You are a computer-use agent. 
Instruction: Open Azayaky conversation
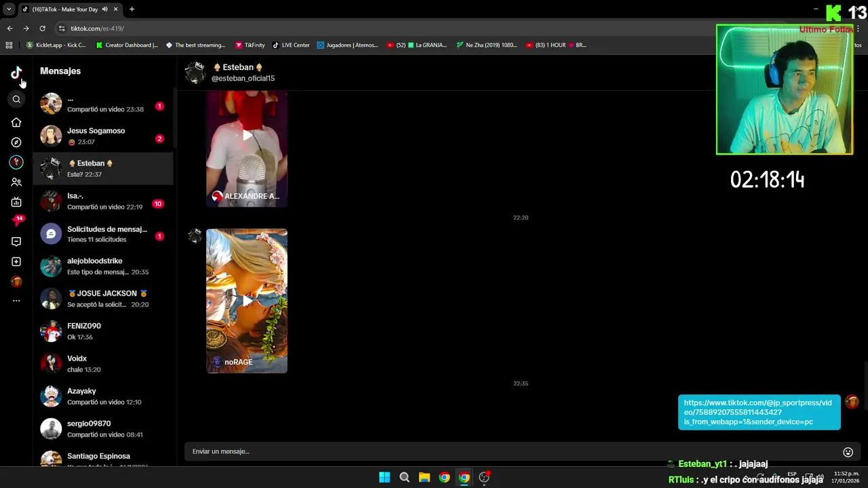tap(103, 396)
